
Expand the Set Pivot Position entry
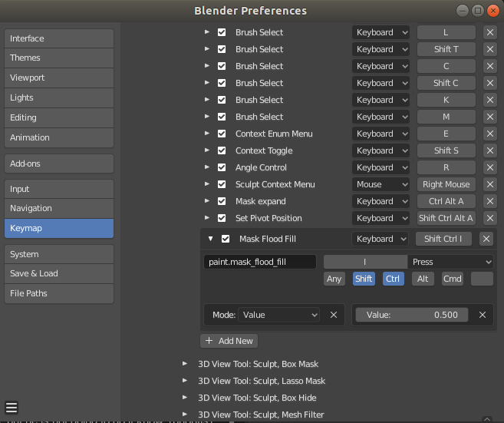click(207, 218)
